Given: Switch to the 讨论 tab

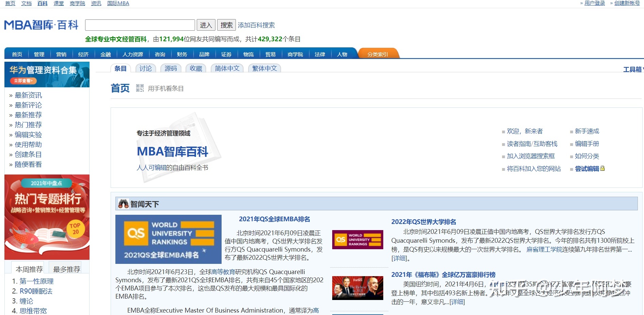Looking at the screenshot, I should (x=145, y=69).
